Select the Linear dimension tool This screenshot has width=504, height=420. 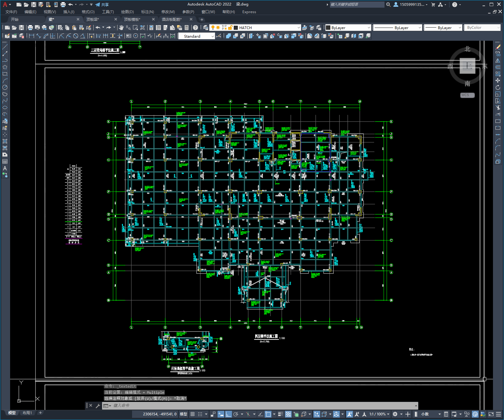[x=31, y=36]
